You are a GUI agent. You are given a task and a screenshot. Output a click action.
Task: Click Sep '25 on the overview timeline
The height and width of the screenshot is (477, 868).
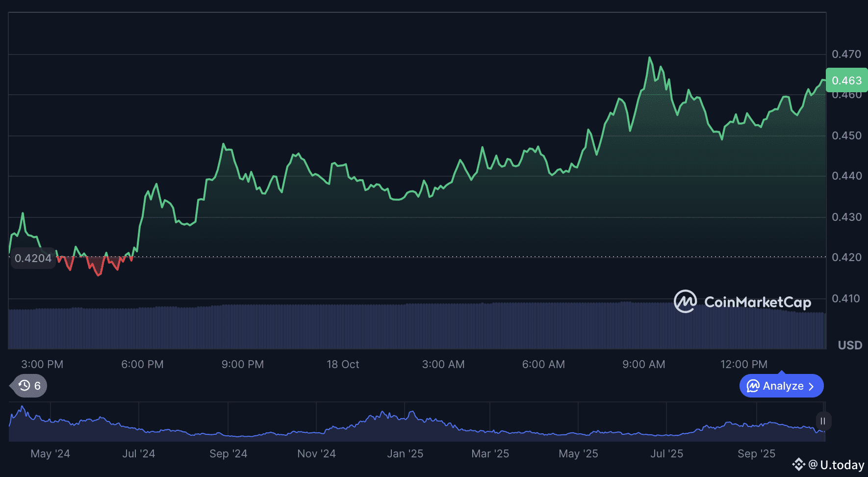point(756,454)
